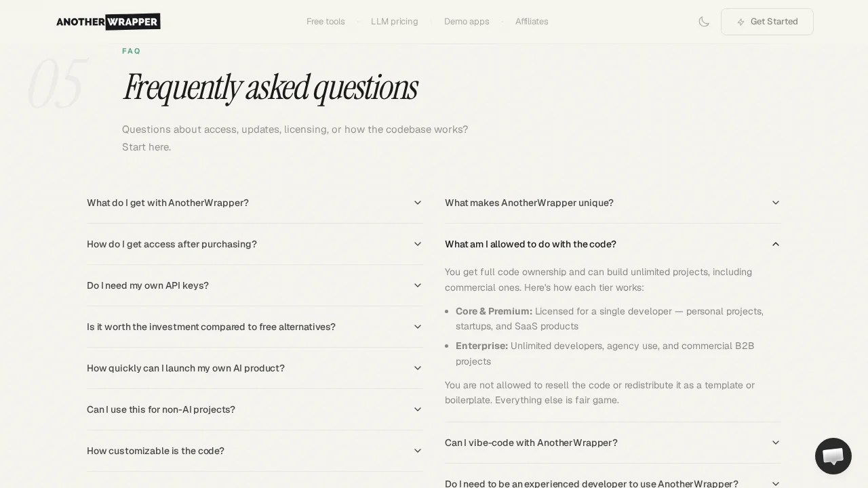Expand 'Do I need my own API keys?'

coord(255,285)
